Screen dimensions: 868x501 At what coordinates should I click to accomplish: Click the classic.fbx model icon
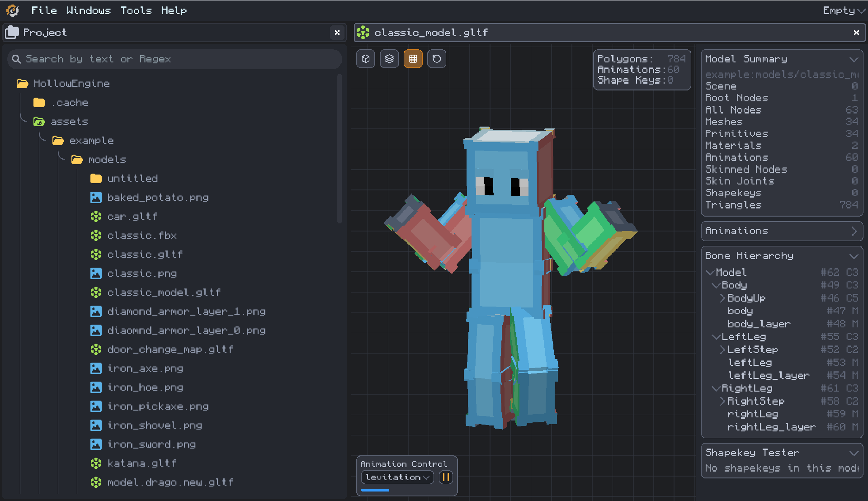(96, 236)
